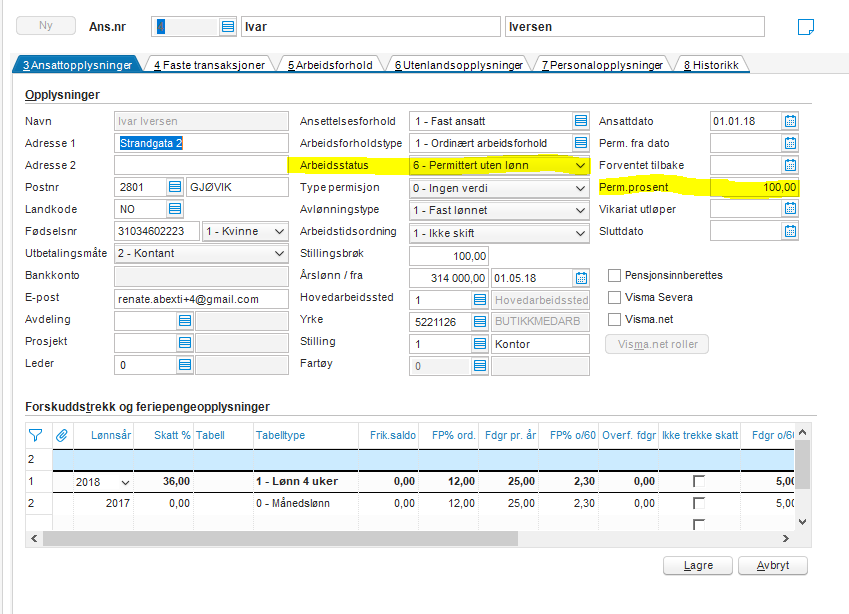Toggle the Visma.net checkbox
Viewport: 849px width, 614px height.
click(616, 319)
